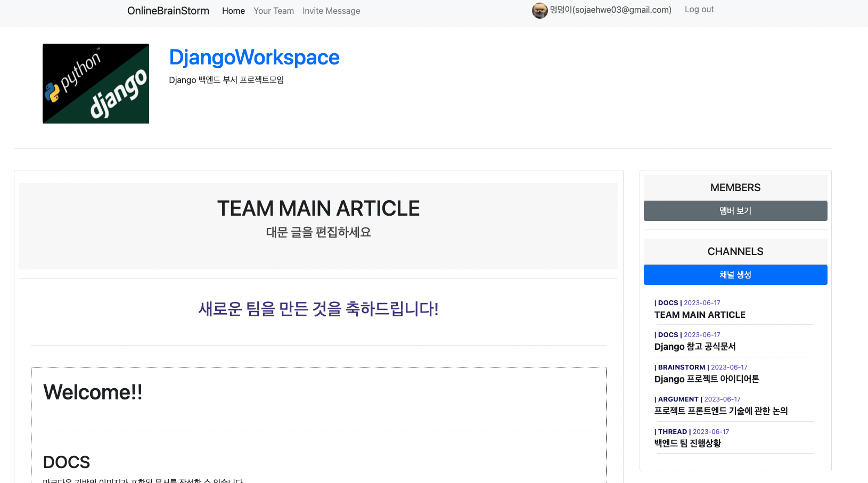Open the DjangoWorkspace title link
Image resolution: width=868 pixels, height=483 pixels.
point(254,57)
